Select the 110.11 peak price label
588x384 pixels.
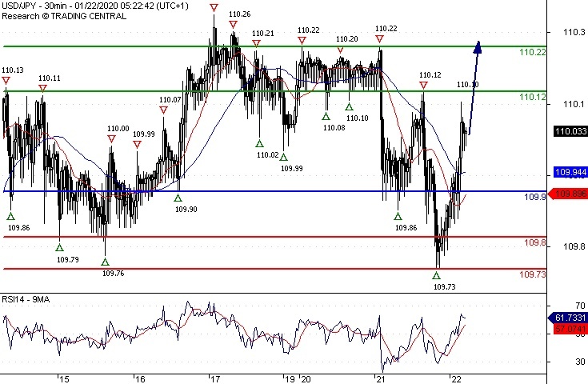pos(50,78)
